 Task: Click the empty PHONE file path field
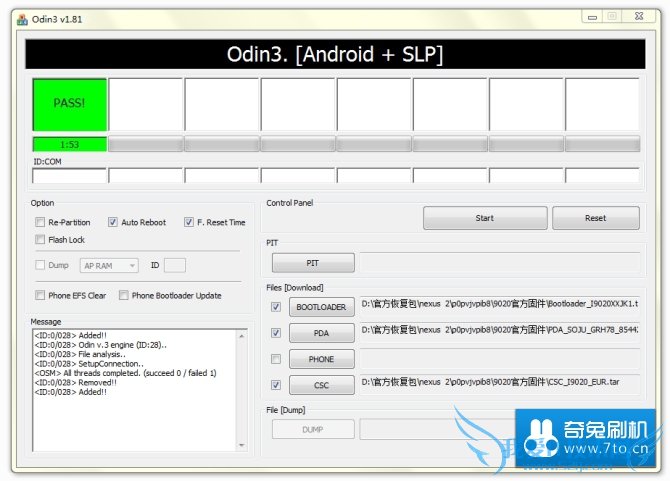500,359
